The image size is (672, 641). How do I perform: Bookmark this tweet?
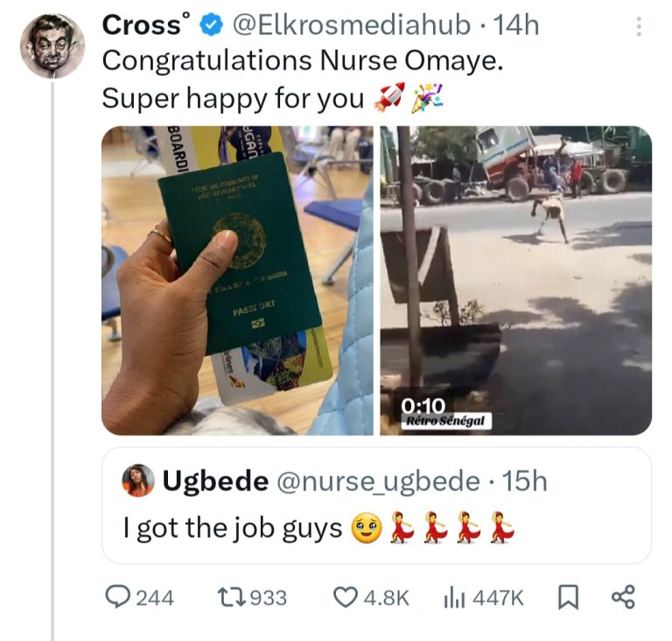(568, 596)
